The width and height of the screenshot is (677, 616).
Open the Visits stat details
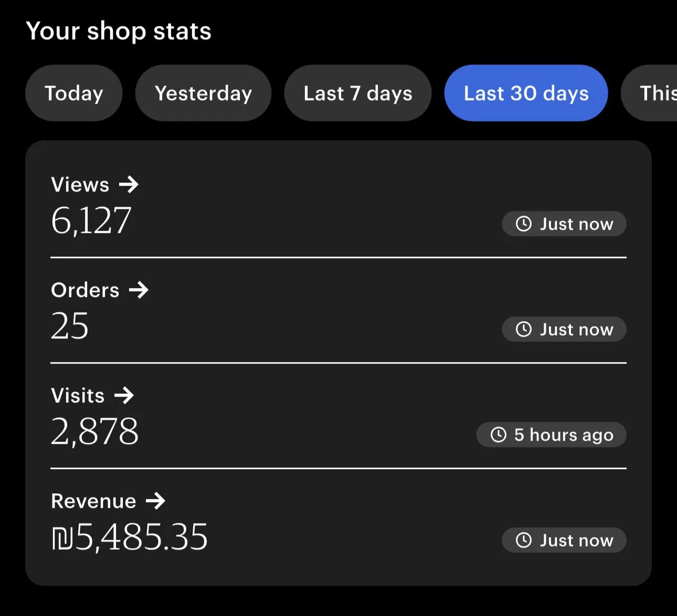tap(78, 396)
